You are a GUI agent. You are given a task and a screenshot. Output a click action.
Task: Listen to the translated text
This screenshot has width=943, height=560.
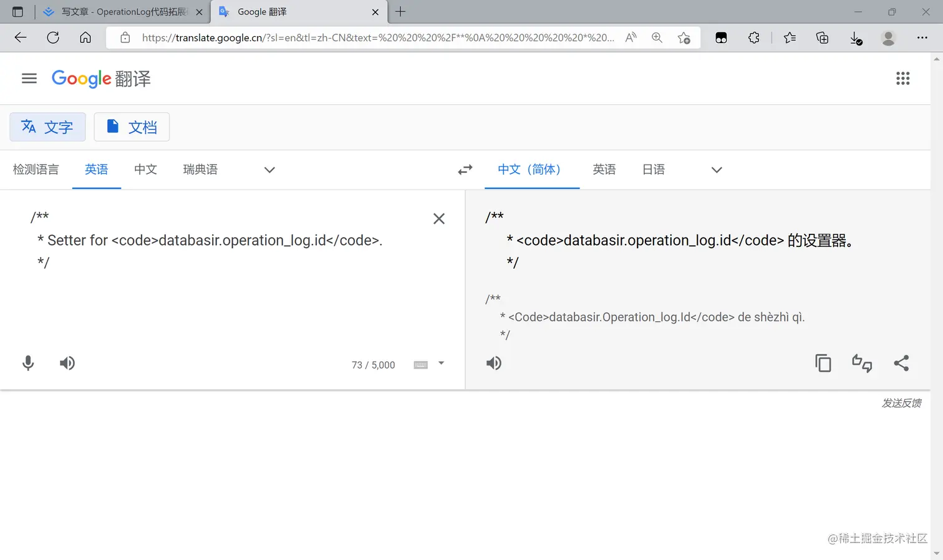494,363
